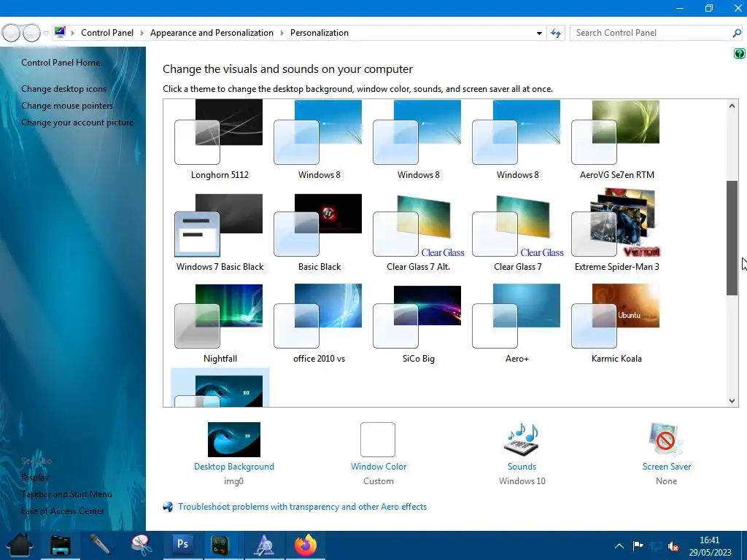Screen dimensions: 747x560
Task: Open Troubleshoot transparency and Aero effects link
Action: (x=303, y=507)
